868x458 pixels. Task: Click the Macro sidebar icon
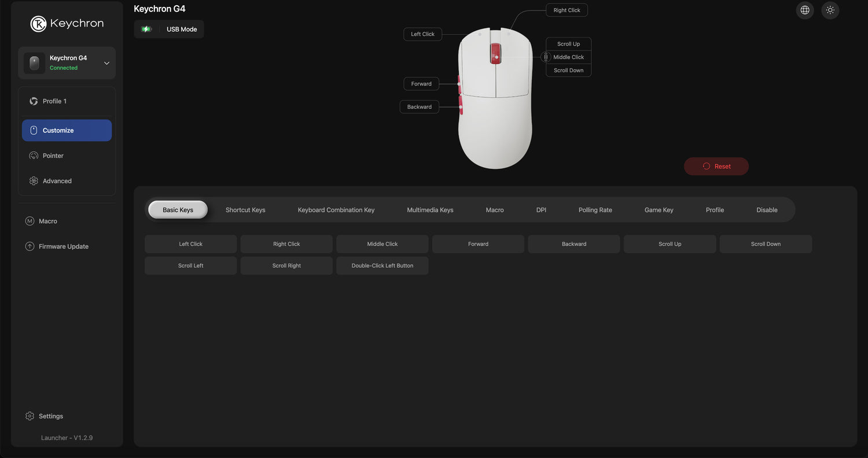(x=30, y=221)
